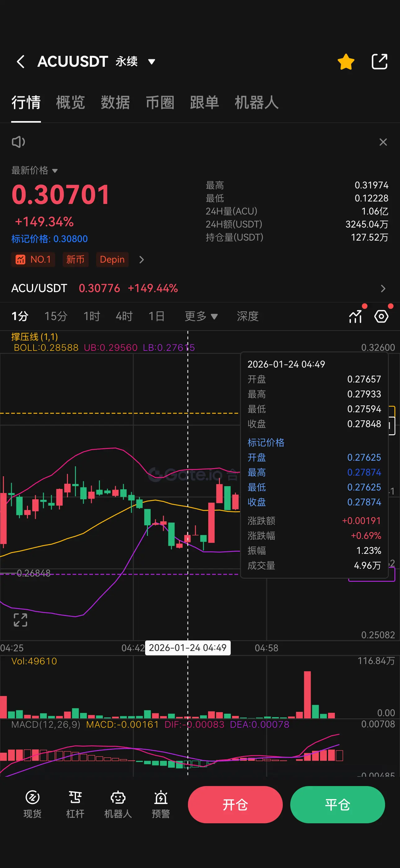Tap the tooltip 振幅 value 1.23%
This screenshot has width=400, height=868.
click(x=369, y=551)
